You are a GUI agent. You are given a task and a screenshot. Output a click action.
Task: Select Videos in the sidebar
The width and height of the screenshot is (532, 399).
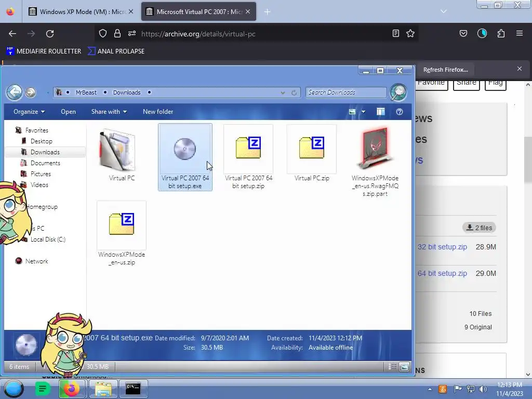39,184
